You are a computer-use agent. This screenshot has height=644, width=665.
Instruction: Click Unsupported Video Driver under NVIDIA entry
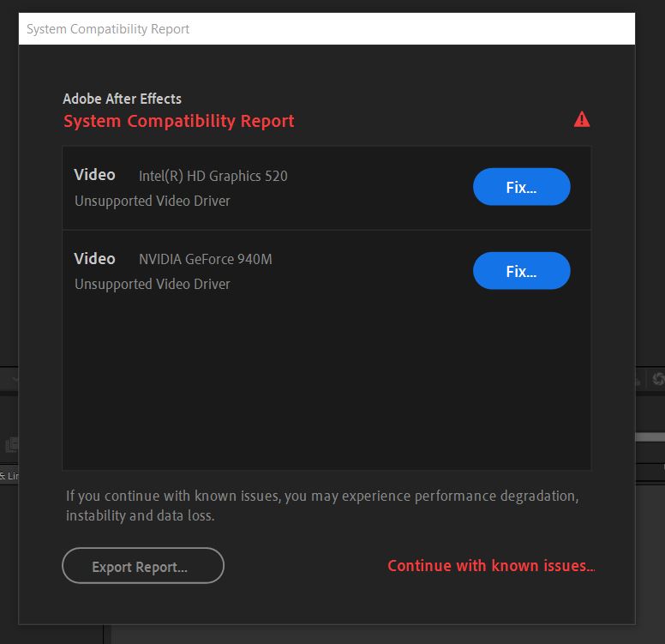pos(153,284)
